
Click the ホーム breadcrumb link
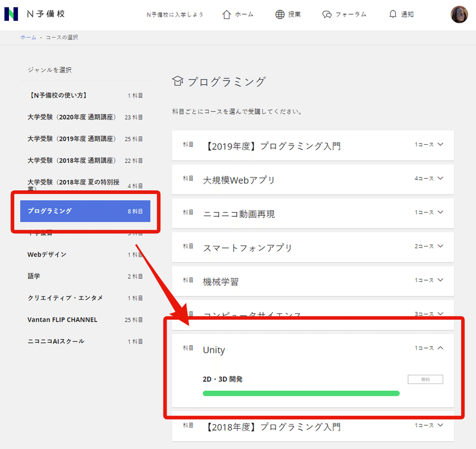coord(28,38)
